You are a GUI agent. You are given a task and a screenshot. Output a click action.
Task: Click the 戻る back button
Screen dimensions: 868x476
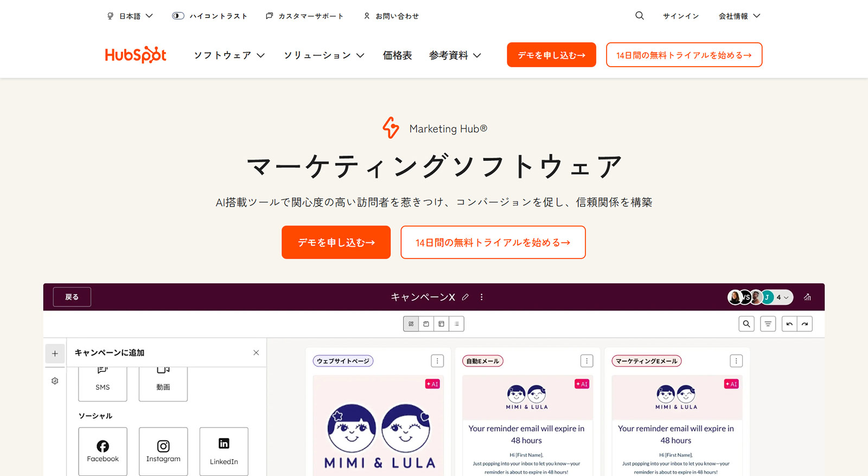tap(72, 297)
